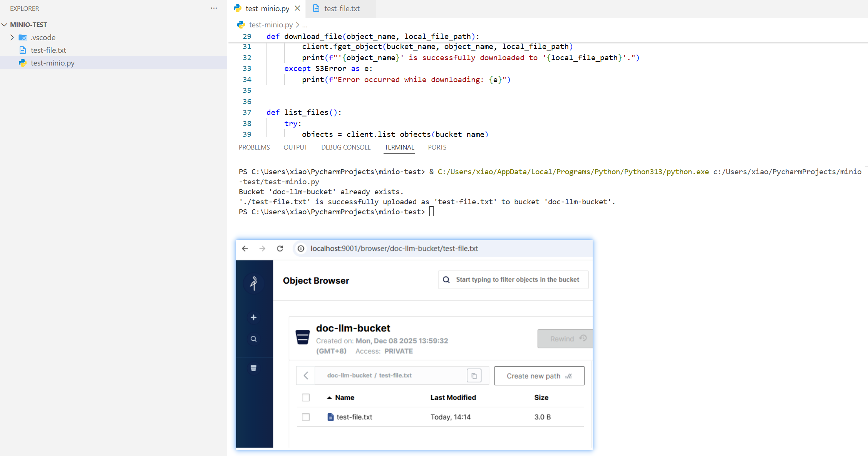Check the checkbox for test-file.txt row
This screenshot has width=868, height=456.
click(x=306, y=417)
